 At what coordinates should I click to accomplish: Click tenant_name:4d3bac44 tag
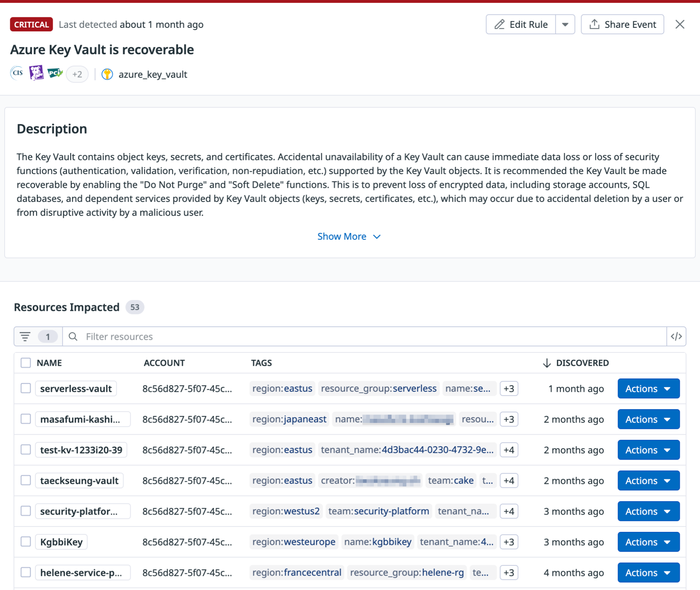coord(407,450)
